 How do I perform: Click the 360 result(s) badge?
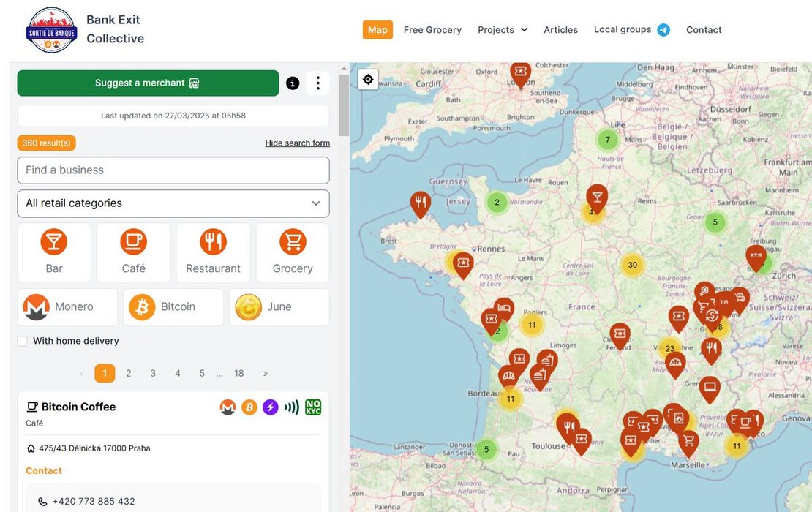coord(47,143)
